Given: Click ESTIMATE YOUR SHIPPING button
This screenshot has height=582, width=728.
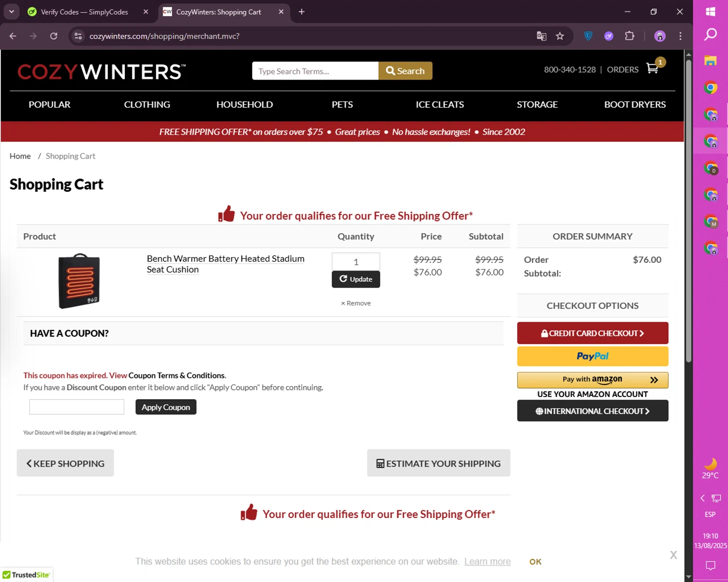Looking at the screenshot, I should 438,463.
